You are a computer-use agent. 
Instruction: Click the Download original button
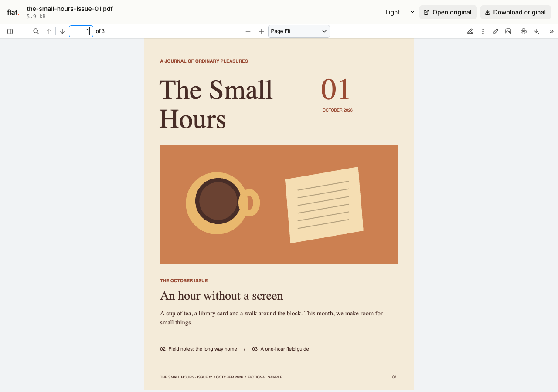coord(516,12)
